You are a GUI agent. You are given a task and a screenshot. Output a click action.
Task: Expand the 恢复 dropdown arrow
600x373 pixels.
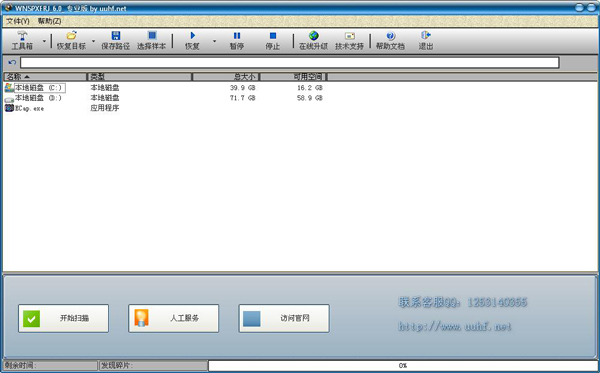coord(214,41)
